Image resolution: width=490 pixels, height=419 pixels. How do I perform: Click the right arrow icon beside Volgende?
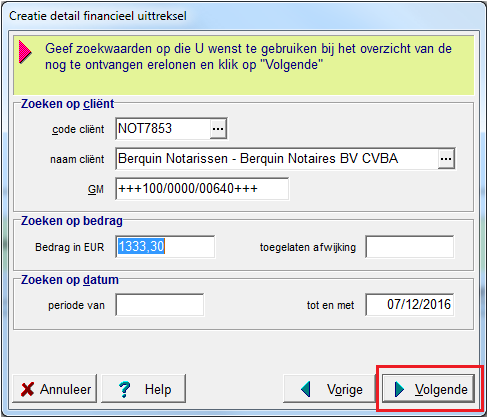(x=399, y=389)
